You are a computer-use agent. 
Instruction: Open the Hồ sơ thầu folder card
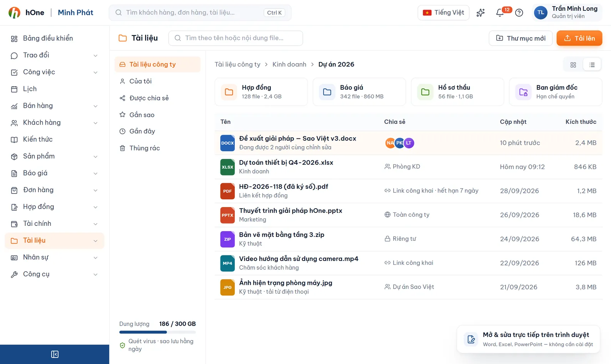pyautogui.click(x=457, y=92)
